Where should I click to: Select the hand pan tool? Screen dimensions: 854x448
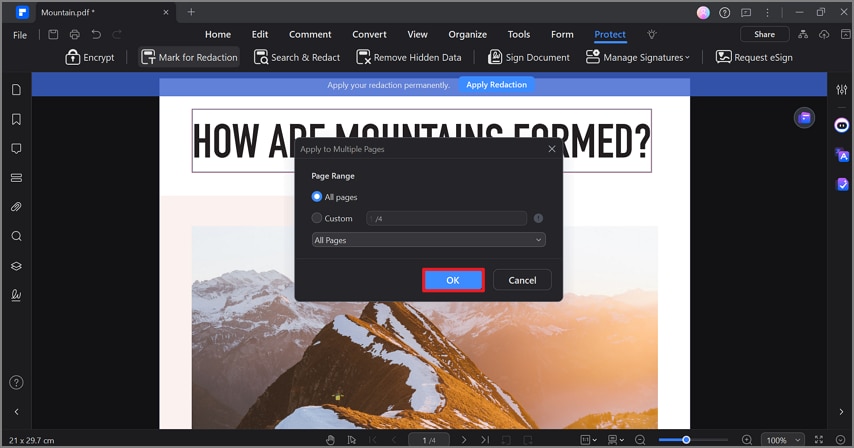[x=330, y=440]
